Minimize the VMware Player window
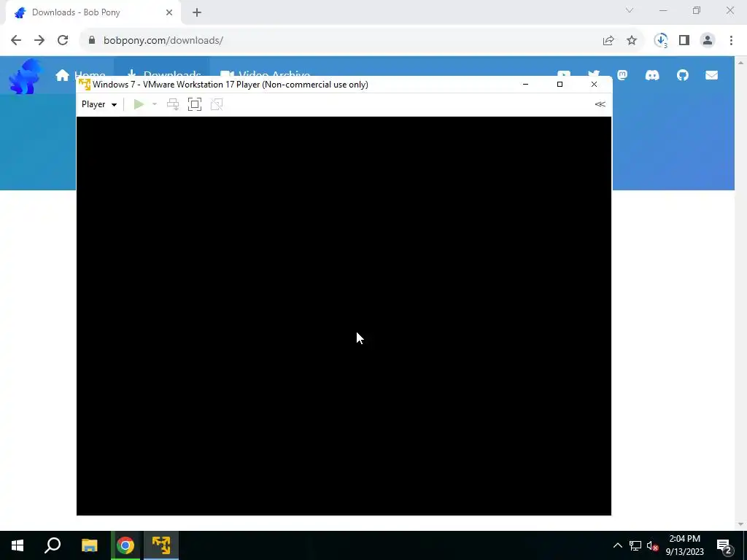This screenshot has height=560, width=747. (525, 85)
